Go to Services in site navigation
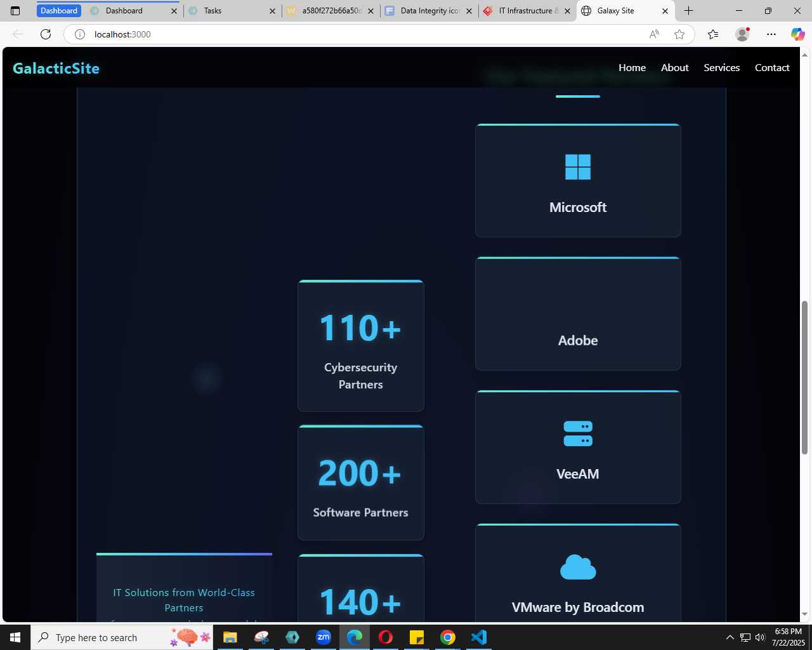This screenshot has width=812, height=650. coord(722,68)
